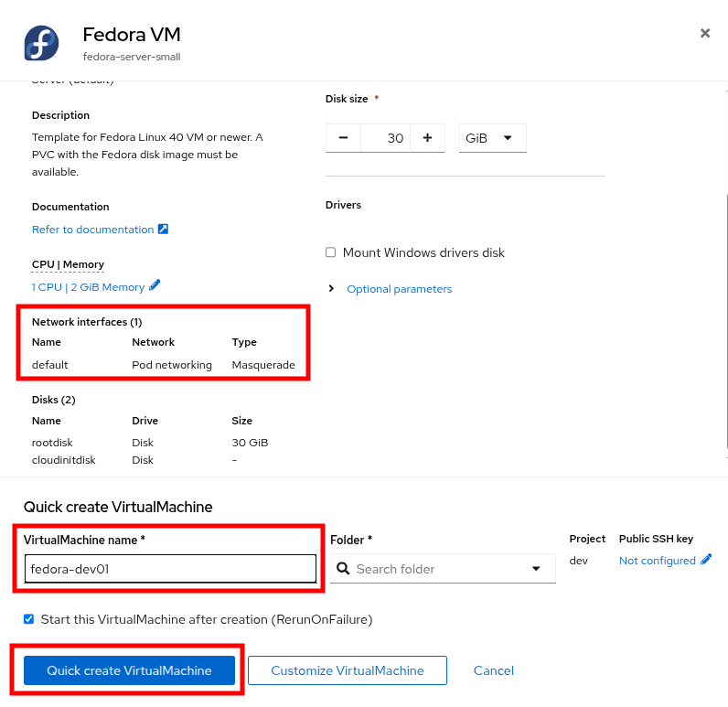Expand the Optional parameters chevron
This screenshot has height=707, width=728.
click(x=331, y=288)
